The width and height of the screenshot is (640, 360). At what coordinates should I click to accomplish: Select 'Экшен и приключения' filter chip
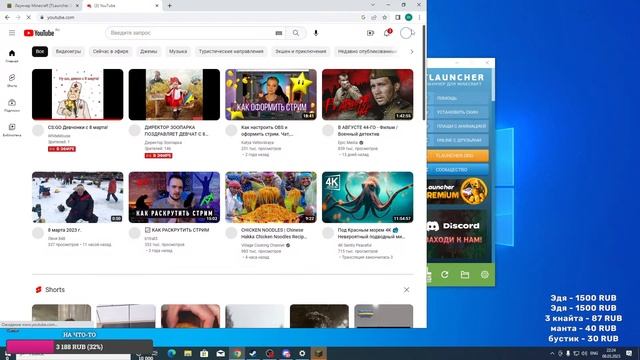coord(300,51)
